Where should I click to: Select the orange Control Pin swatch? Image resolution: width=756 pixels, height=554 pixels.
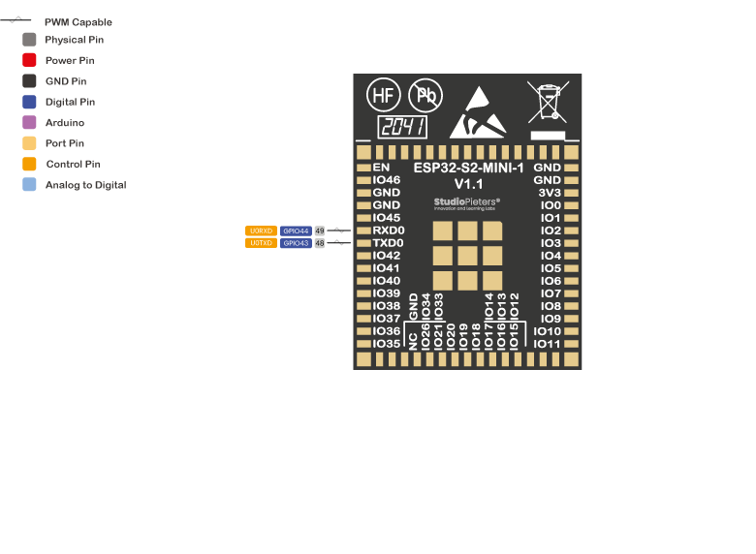tap(29, 164)
